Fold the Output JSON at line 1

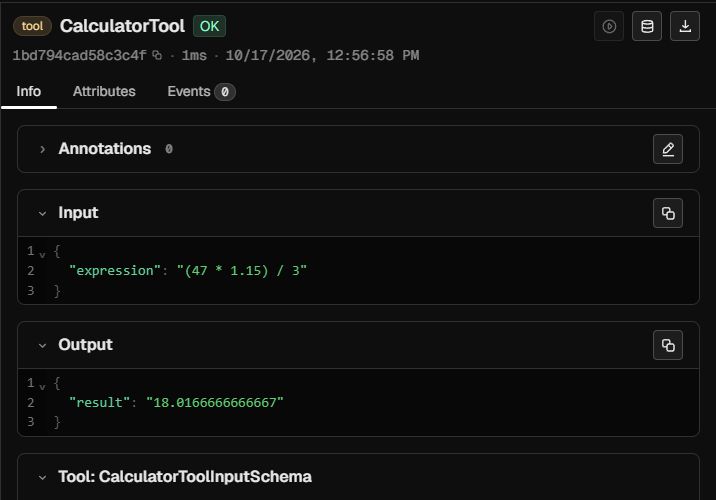42,386
